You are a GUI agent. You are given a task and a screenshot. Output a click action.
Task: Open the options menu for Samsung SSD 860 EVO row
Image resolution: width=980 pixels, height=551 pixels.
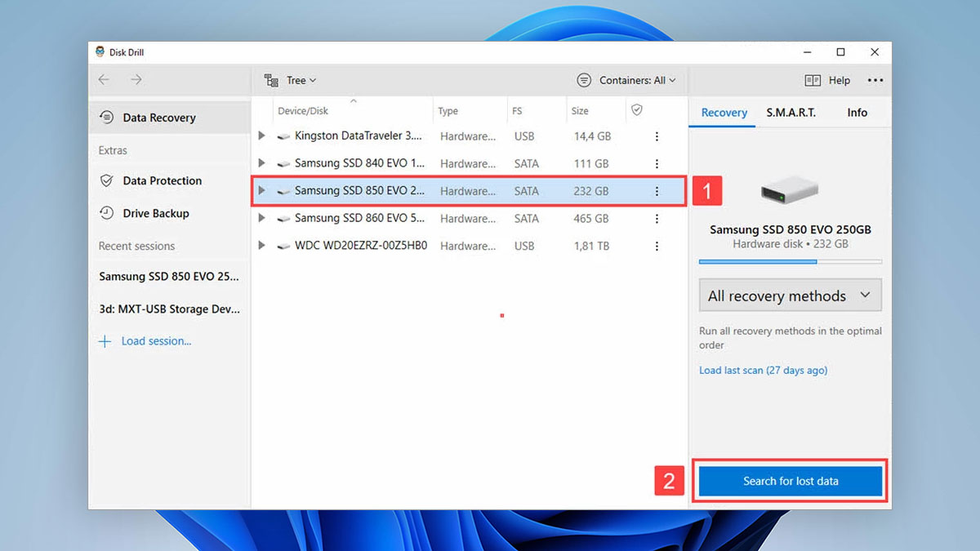pyautogui.click(x=657, y=218)
